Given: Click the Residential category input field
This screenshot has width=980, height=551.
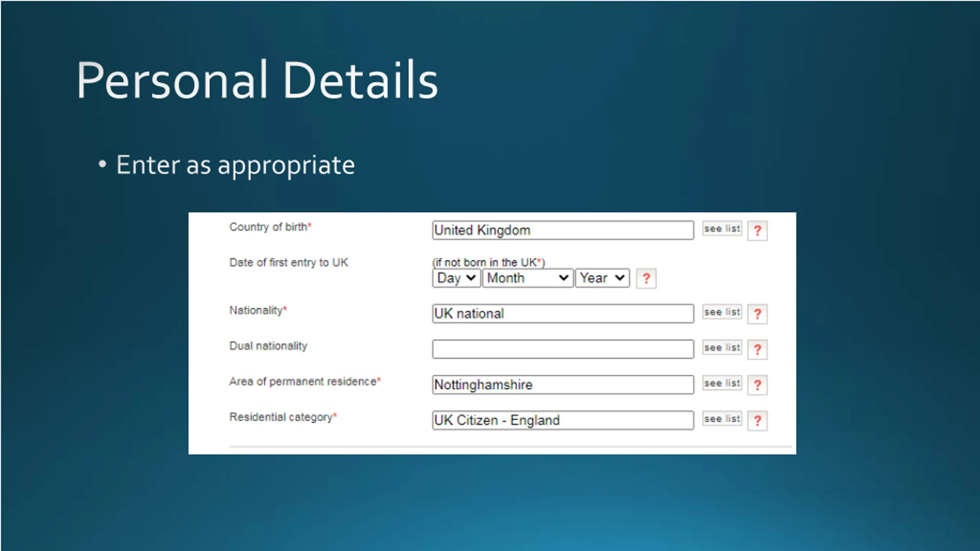Looking at the screenshot, I should tap(563, 420).
